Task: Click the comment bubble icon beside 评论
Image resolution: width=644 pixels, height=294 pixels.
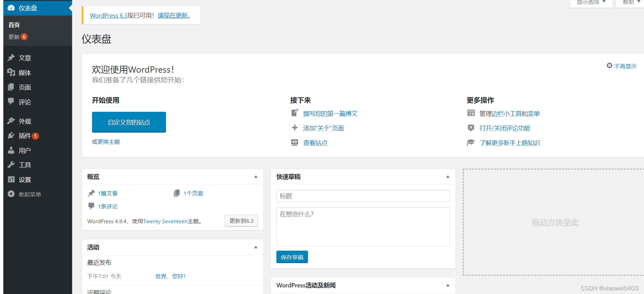Action: (11, 101)
